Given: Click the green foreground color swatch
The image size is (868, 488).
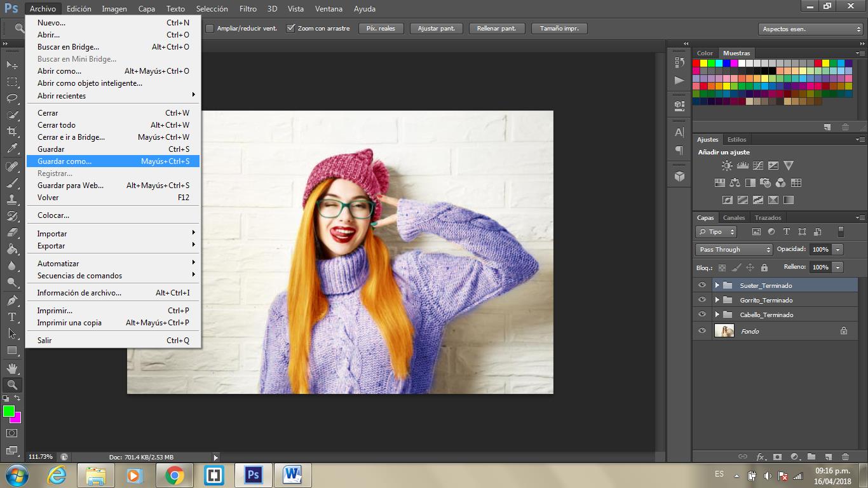Looking at the screenshot, I should pyautogui.click(x=8, y=411).
